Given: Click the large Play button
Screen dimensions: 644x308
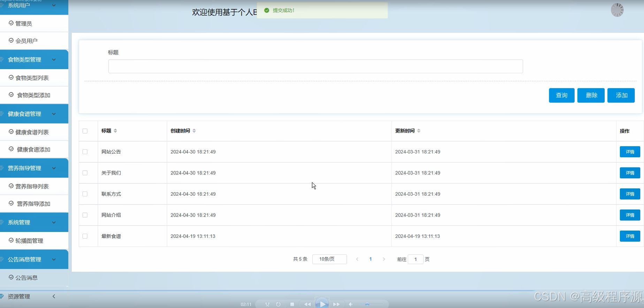Looking at the screenshot, I should [x=322, y=303].
